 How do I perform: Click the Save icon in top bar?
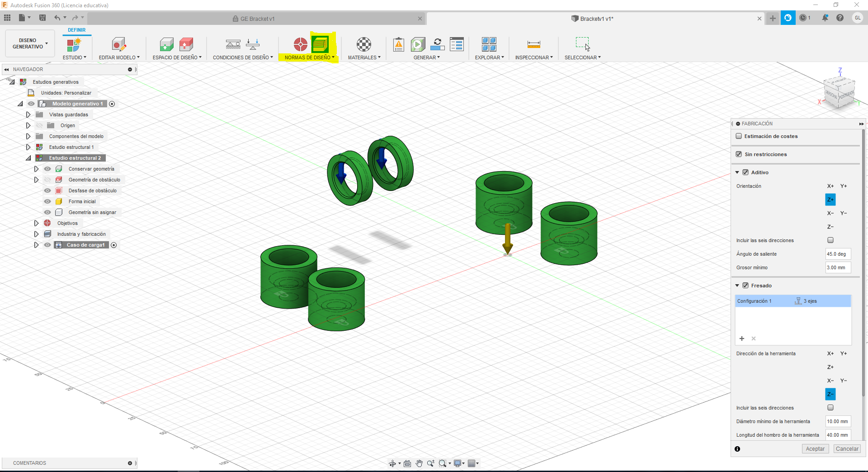click(x=42, y=18)
